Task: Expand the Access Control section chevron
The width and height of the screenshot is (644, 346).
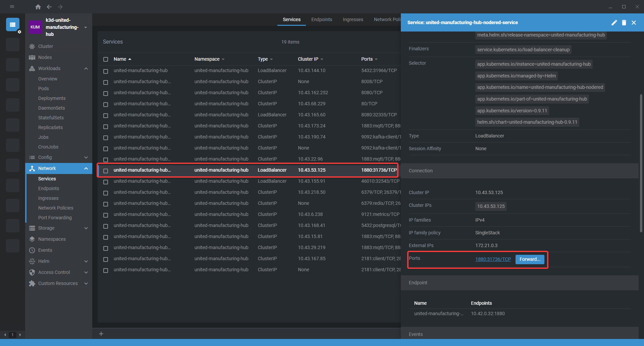Action: [86, 272]
